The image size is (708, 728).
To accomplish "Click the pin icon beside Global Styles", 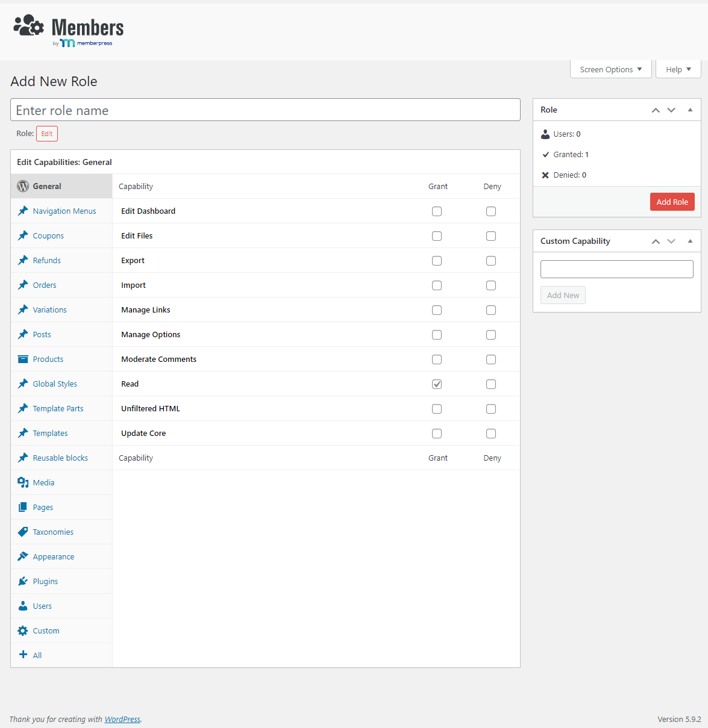I will tap(23, 384).
